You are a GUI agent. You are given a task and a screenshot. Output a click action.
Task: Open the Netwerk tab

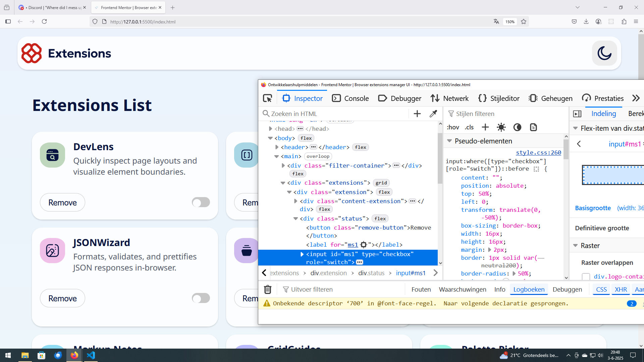tap(449, 98)
